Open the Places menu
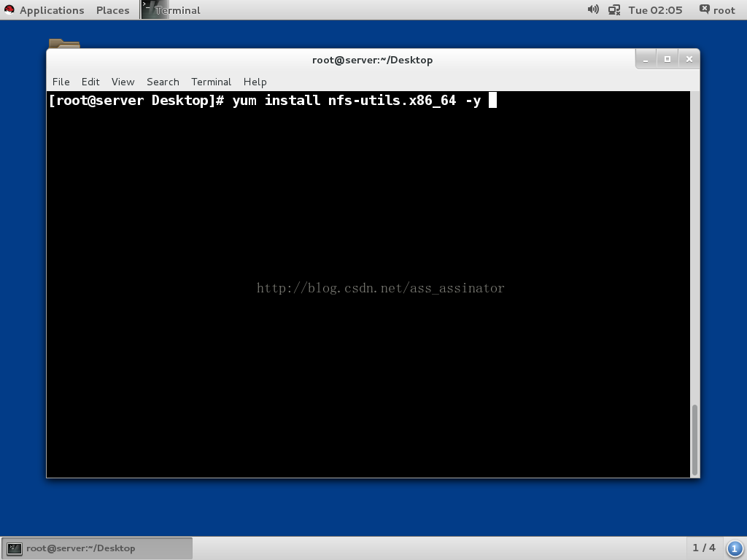The width and height of the screenshot is (747, 560). 112,10
